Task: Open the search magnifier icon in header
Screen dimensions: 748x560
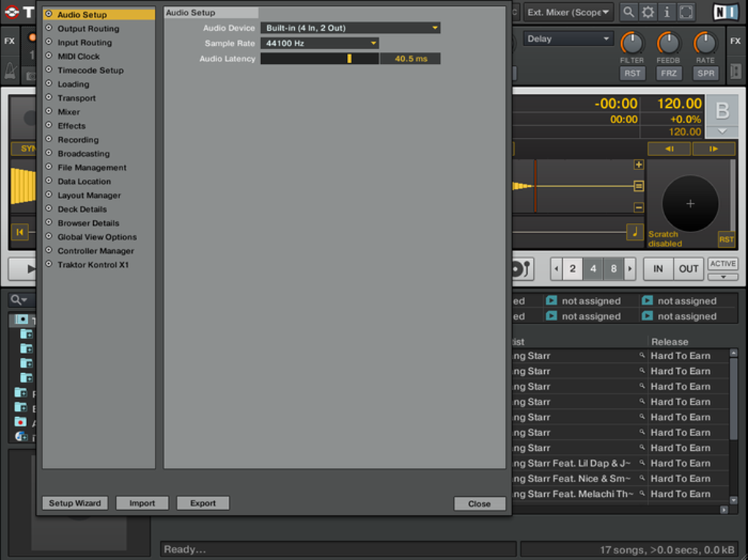Action: pos(628,12)
